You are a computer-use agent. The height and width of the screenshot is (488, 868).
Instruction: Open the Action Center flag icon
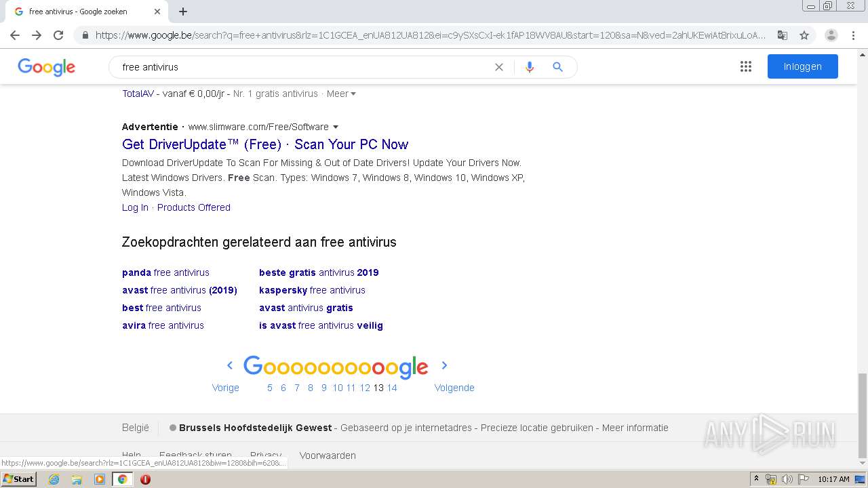tap(802, 479)
